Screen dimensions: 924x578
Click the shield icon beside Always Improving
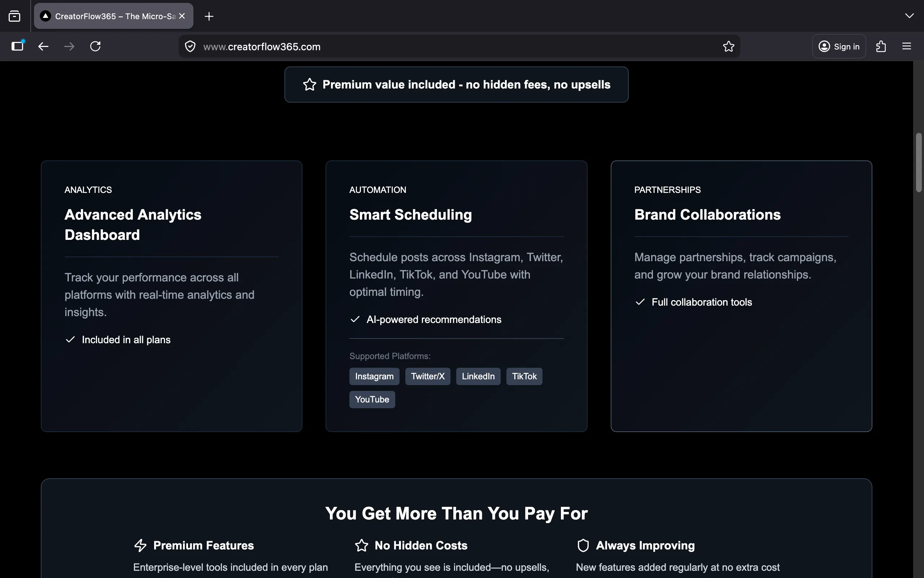[x=583, y=545]
